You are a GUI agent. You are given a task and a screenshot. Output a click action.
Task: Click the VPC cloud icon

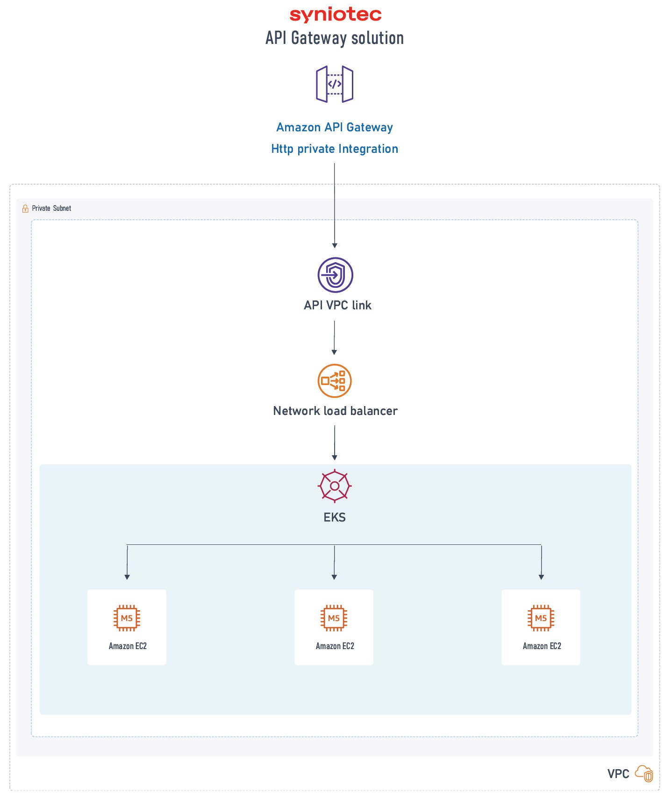pos(644,773)
